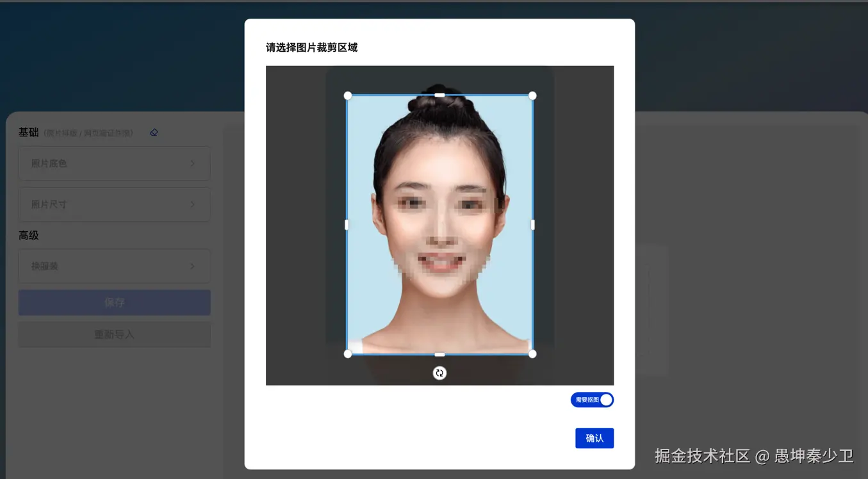Toggle the 需要抠图 switch off
The image size is (868, 479).
click(x=592, y=400)
